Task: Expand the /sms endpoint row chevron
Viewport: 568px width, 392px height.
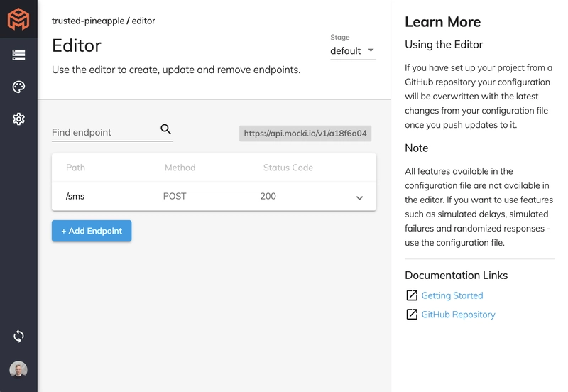Action: (x=359, y=198)
